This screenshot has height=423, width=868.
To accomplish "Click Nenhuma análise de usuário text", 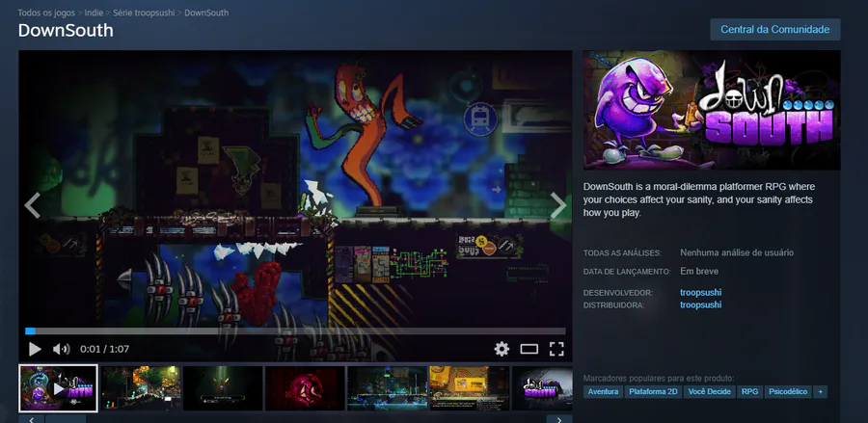I will click(x=737, y=252).
